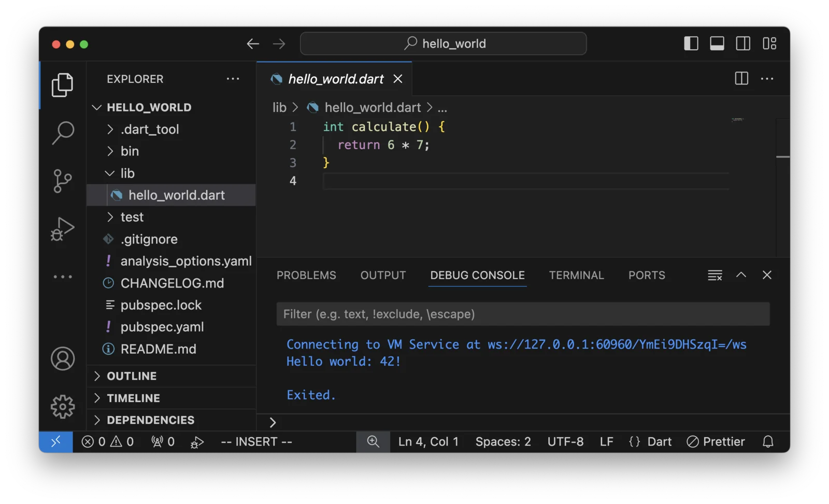Open Source Control view
Viewport: 829px width, 504px height.
[63, 181]
